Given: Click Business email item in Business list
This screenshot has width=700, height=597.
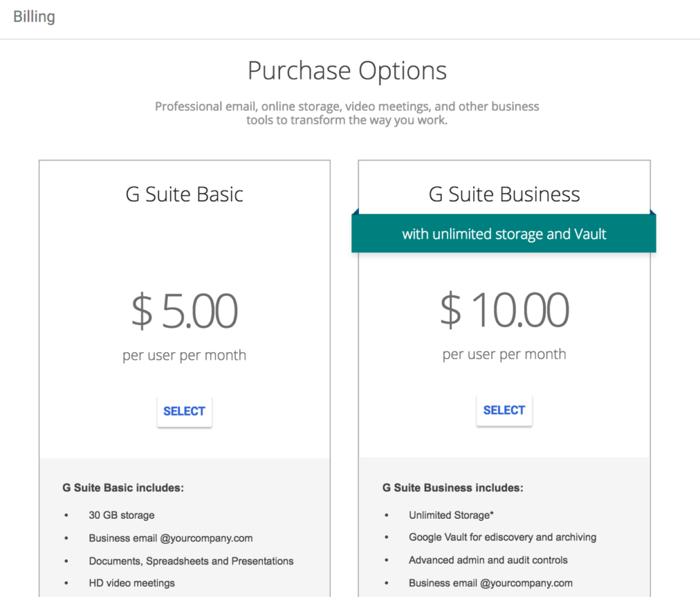Looking at the screenshot, I should click(490, 583).
